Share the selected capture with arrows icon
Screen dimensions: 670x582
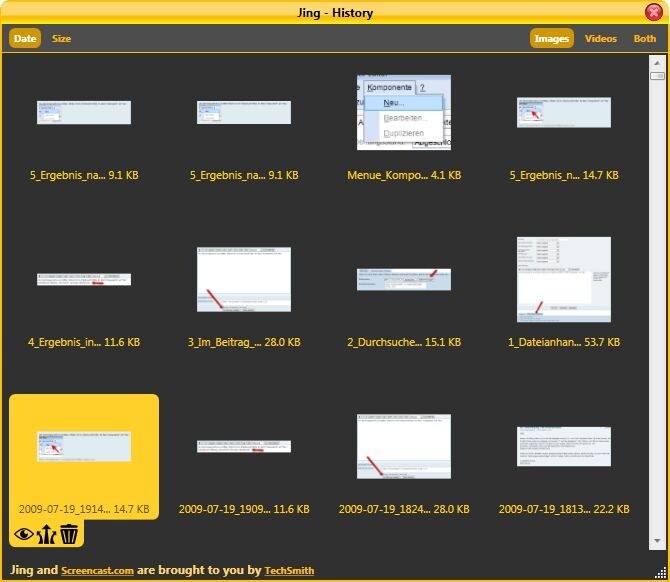[45, 535]
